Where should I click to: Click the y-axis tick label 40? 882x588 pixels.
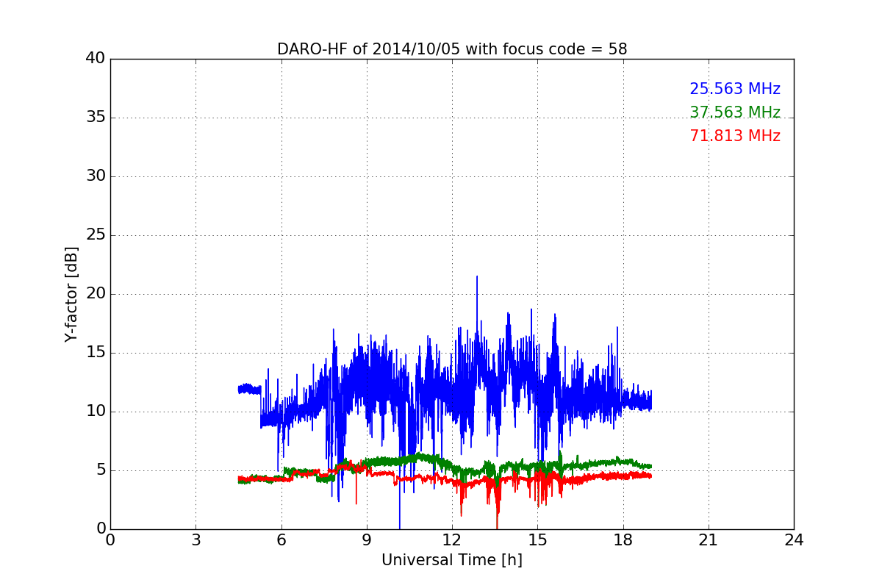[95, 59]
